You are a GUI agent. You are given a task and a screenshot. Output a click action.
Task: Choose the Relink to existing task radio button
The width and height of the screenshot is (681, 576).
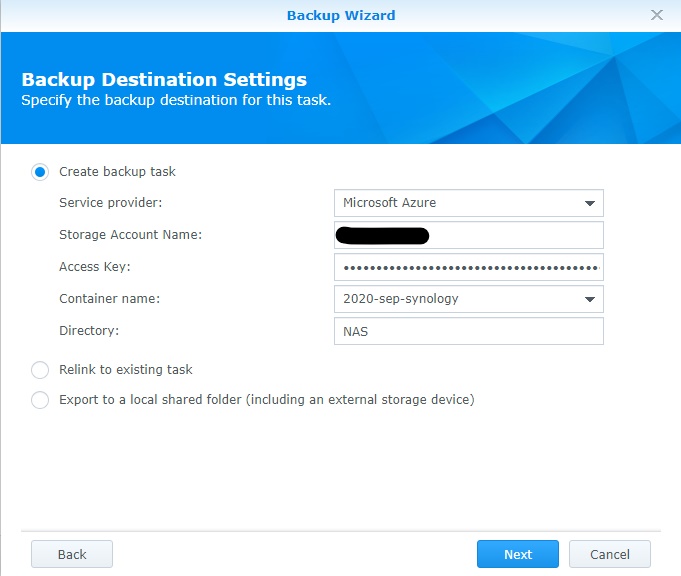click(x=40, y=370)
